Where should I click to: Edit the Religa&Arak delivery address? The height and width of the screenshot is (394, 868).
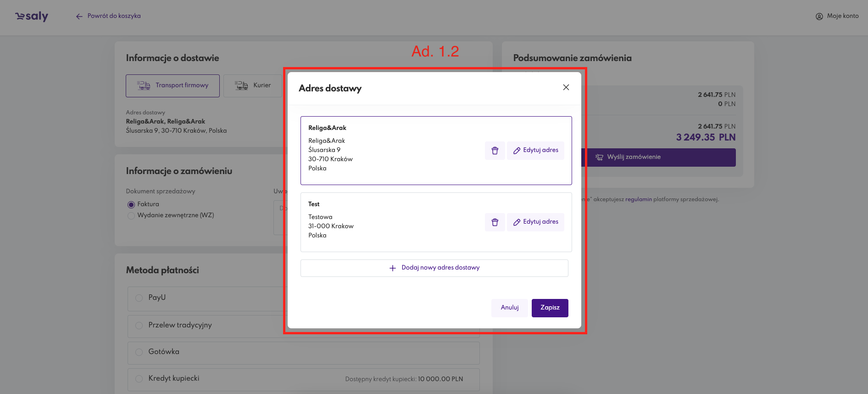pyautogui.click(x=535, y=151)
